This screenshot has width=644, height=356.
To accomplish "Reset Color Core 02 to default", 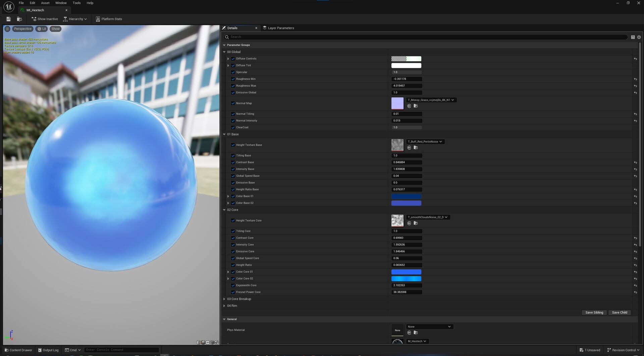I will [x=635, y=279].
